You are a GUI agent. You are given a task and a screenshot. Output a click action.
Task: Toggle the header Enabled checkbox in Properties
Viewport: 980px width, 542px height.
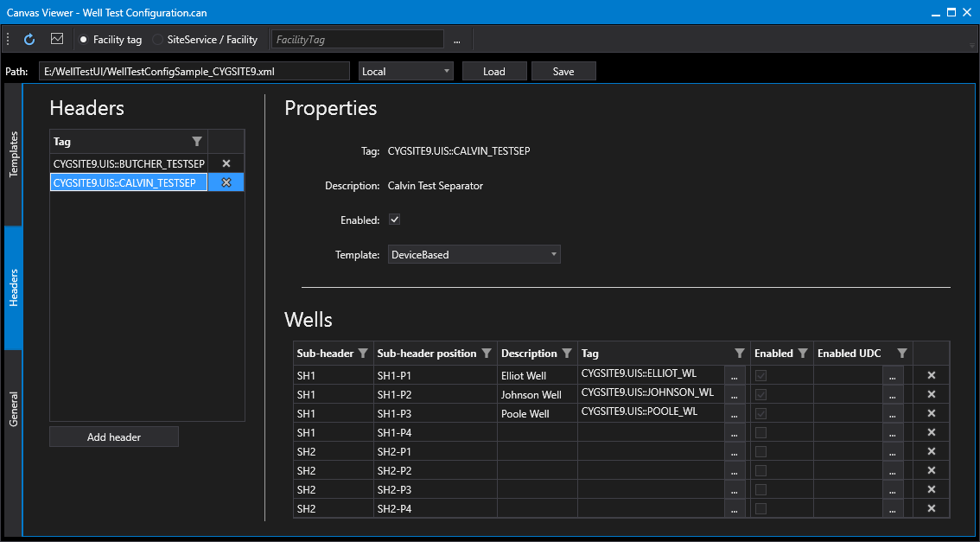[x=394, y=220]
